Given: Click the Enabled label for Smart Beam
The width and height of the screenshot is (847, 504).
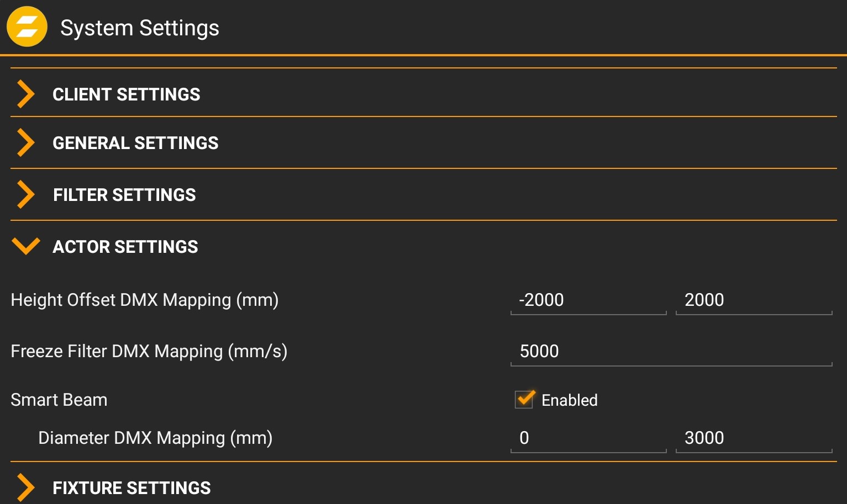Looking at the screenshot, I should coord(569,400).
